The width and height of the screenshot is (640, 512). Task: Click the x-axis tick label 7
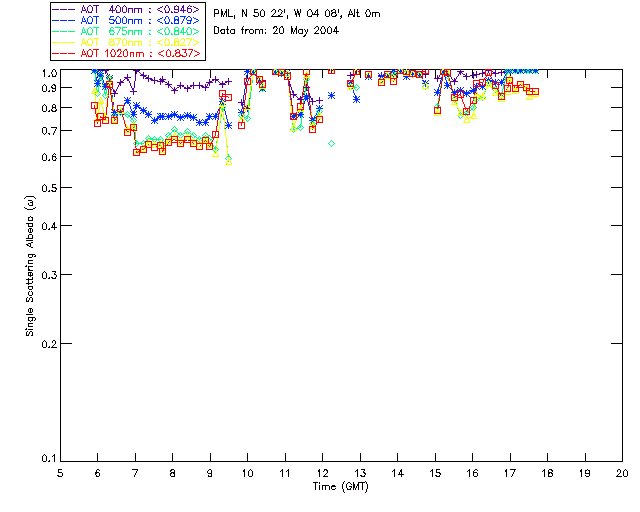(x=135, y=473)
